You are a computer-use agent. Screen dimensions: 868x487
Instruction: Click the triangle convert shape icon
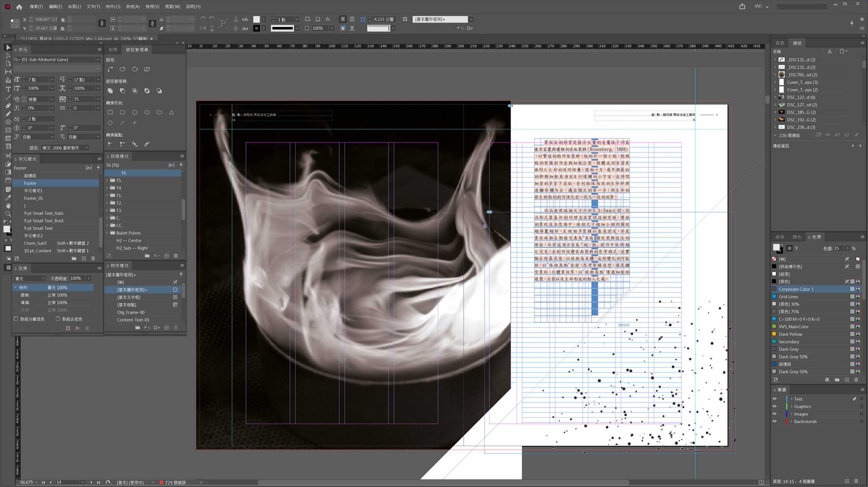[171, 112]
